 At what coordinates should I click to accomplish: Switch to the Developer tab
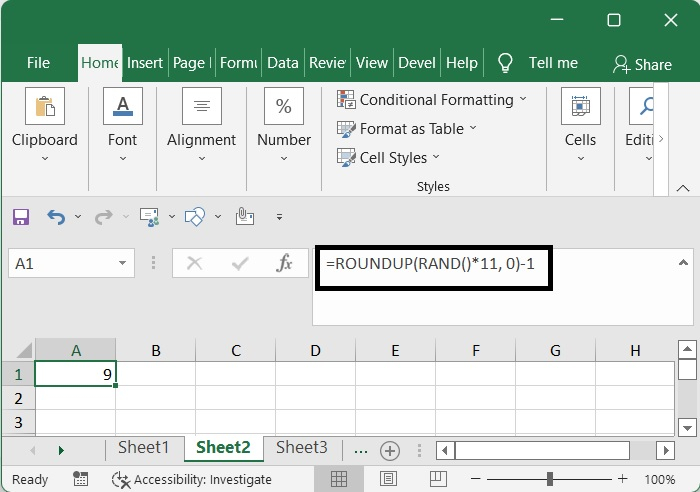(417, 63)
